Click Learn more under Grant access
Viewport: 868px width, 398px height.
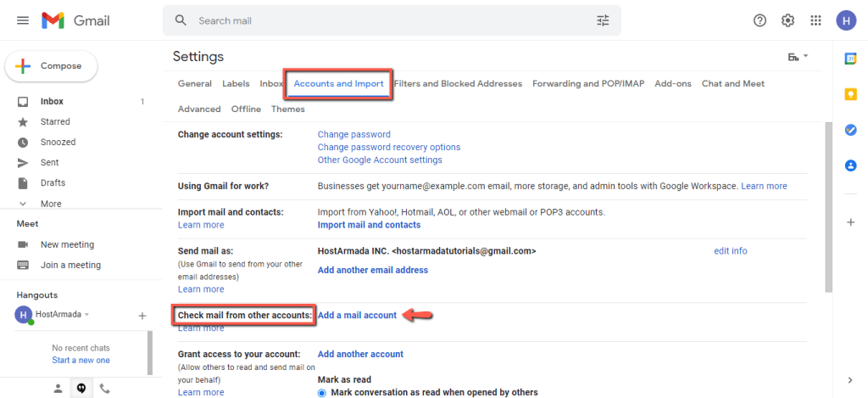201,392
